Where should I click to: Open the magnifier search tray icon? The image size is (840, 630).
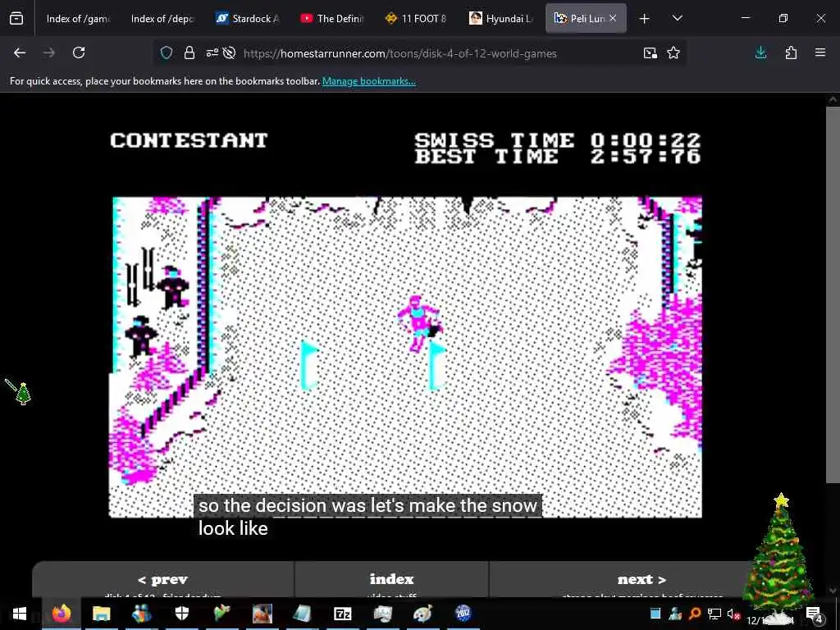(x=695, y=614)
